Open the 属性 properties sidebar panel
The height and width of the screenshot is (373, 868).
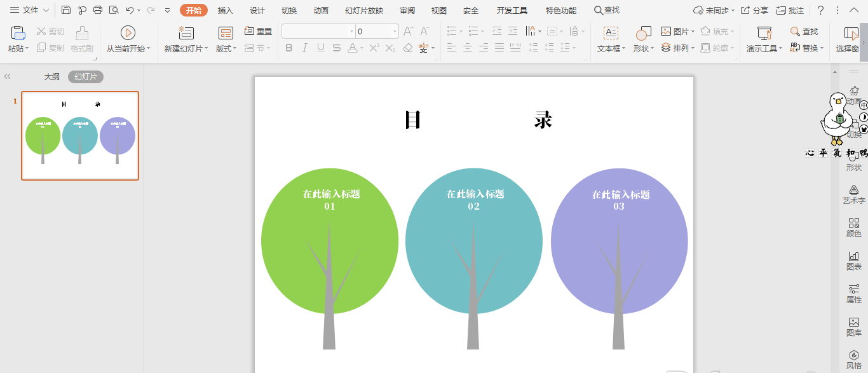click(x=853, y=294)
